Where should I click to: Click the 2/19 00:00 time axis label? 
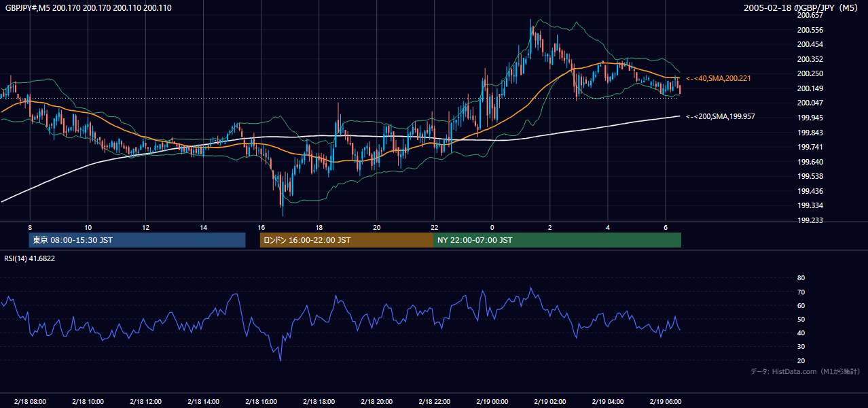[x=492, y=401]
